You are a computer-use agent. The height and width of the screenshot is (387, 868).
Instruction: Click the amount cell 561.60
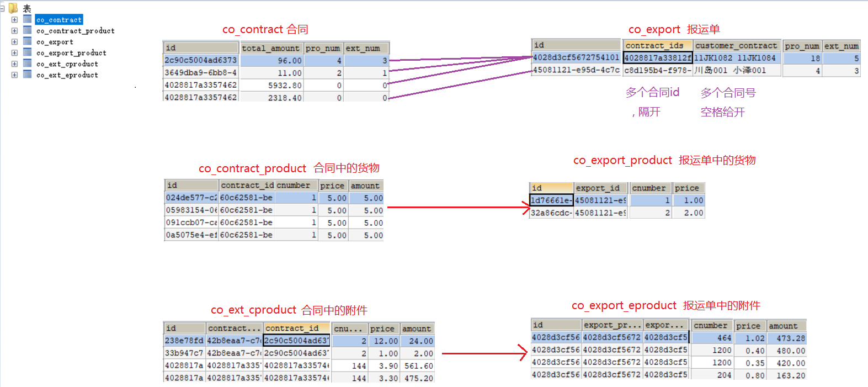(x=418, y=365)
